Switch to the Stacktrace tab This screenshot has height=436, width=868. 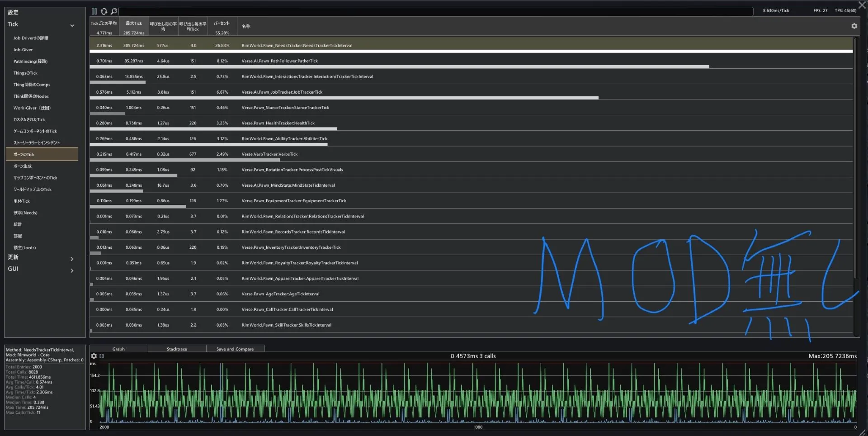pos(177,349)
